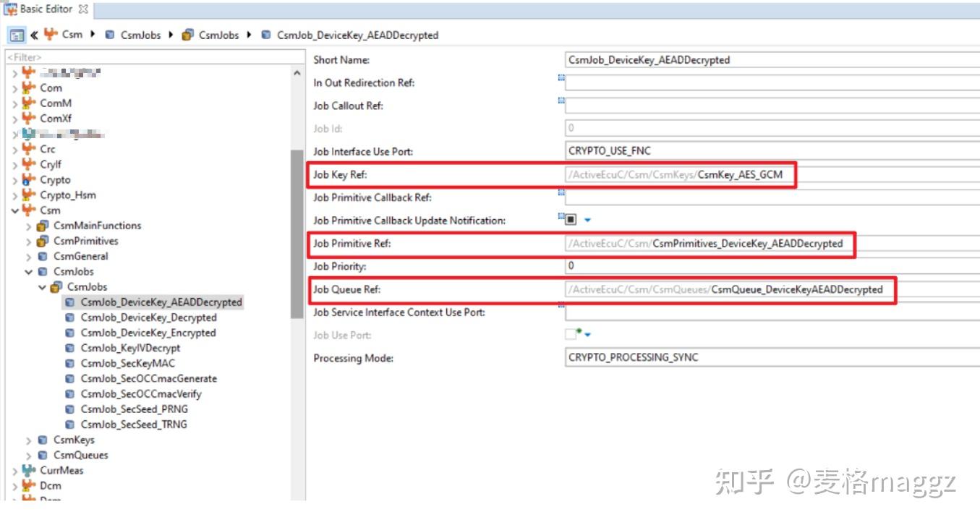
Task: Click the CsmMainFunctions container icon
Action: [43, 226]
